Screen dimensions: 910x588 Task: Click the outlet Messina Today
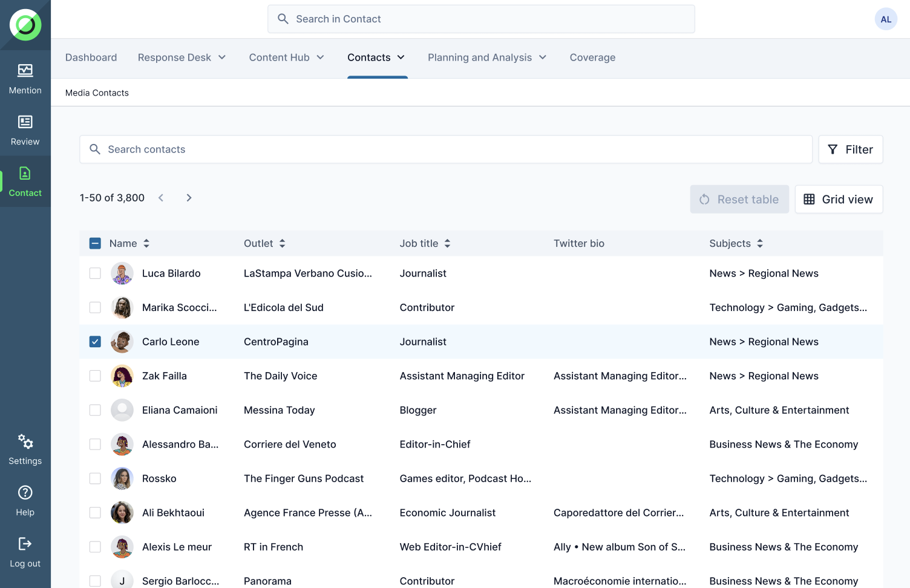click(x=280, y=410)
